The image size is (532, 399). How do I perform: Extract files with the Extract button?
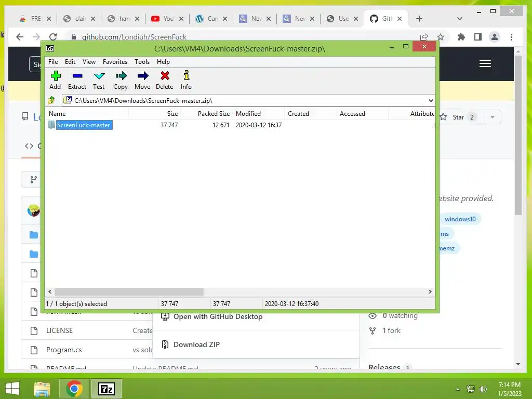point(77,80)
